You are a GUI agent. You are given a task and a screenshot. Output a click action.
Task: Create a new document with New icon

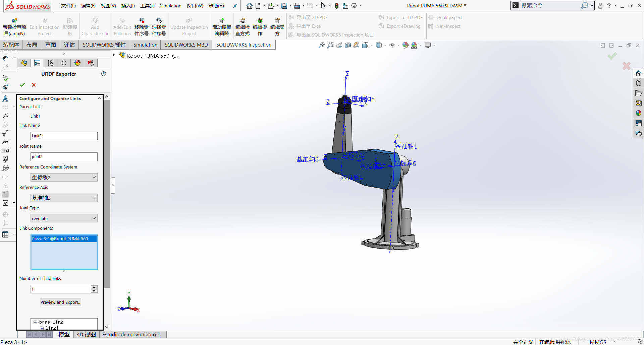[258, 6]
